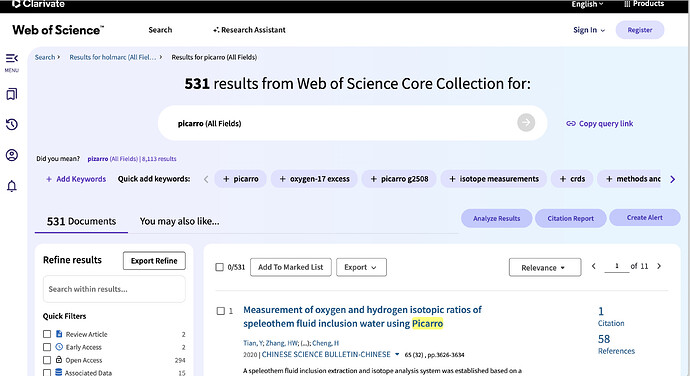Click the Citation Report button

pyautogui.click(x=570, y=218)
